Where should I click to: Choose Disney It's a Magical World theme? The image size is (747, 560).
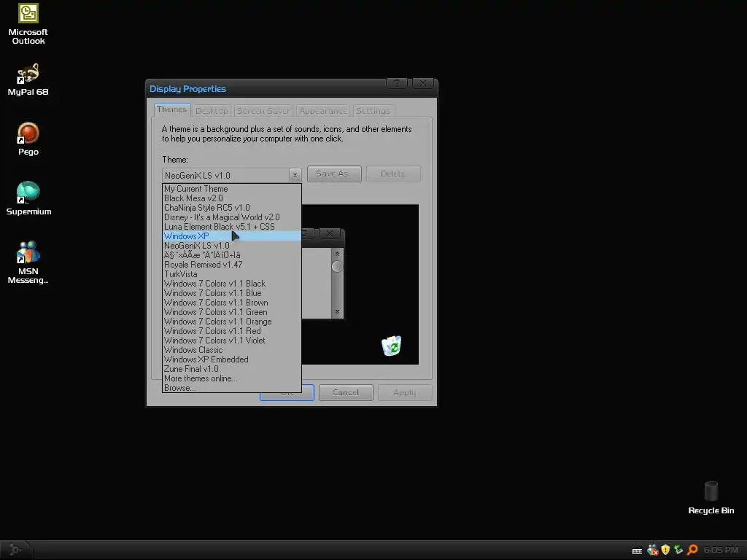(231, 217)
